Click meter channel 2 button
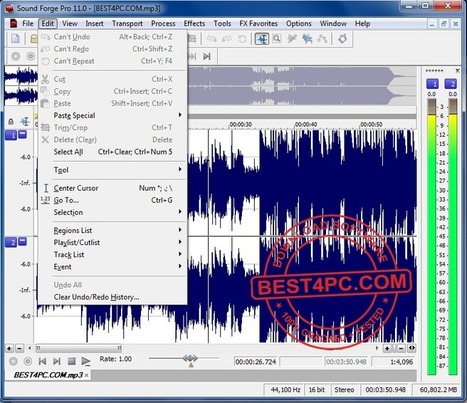 click(x=451, y=84)
